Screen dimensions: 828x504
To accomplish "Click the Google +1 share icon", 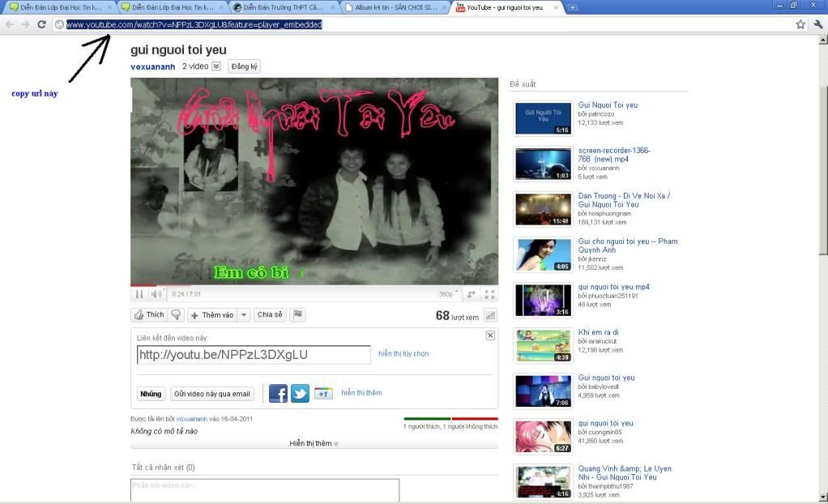I will pyautogui.click(x=323, y=394).
